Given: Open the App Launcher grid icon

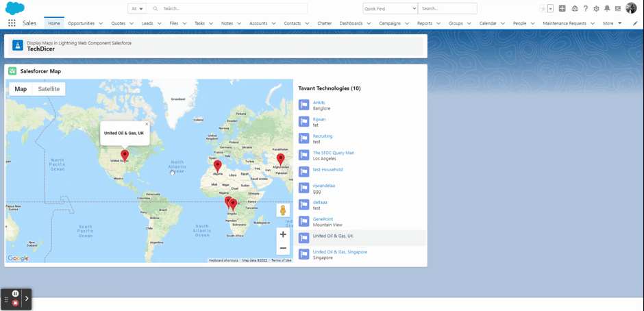Looking at the screenshot, I should (x=12, y=23).
